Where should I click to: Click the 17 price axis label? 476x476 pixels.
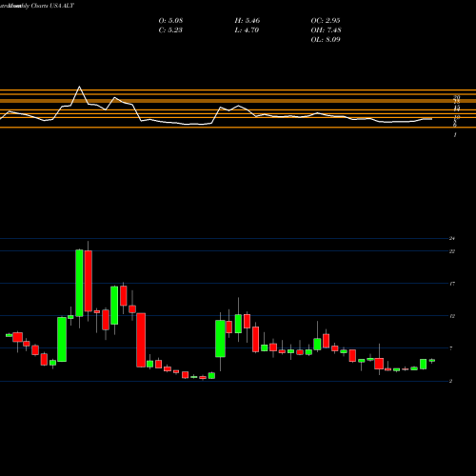(x=452, y=284)
